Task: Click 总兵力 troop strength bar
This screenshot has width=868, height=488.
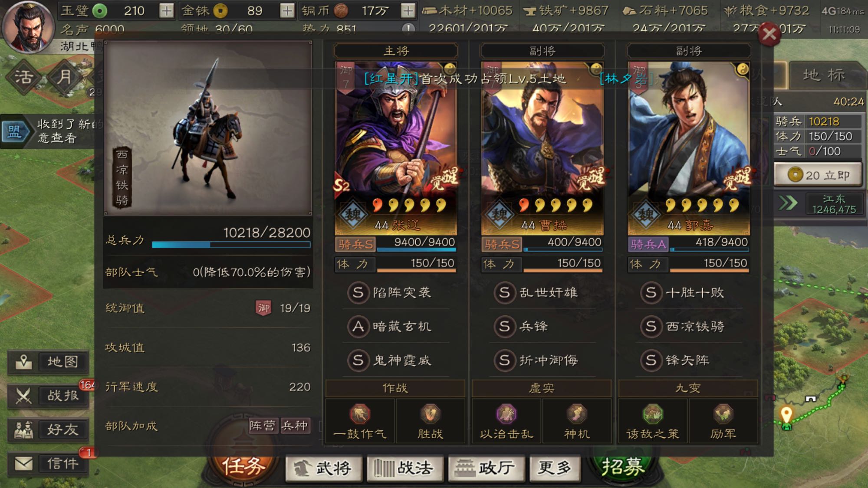Action: click(231, 245)
